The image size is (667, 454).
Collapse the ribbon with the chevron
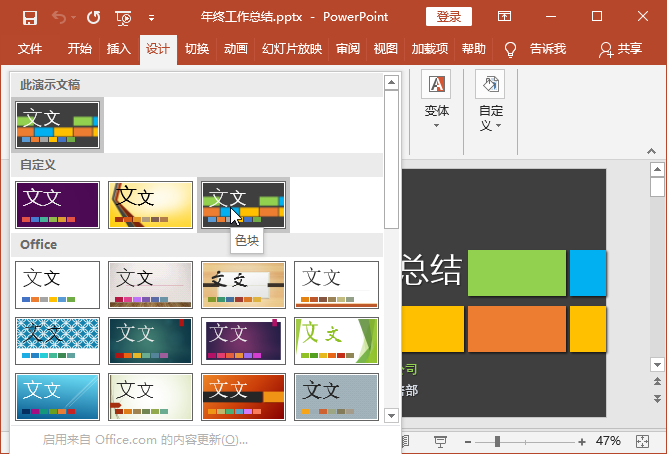tap(651, 151)
